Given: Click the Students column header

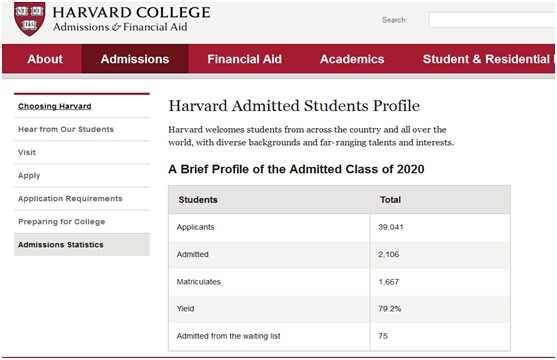Looking at the screenshot, I should tap(198, 200).
